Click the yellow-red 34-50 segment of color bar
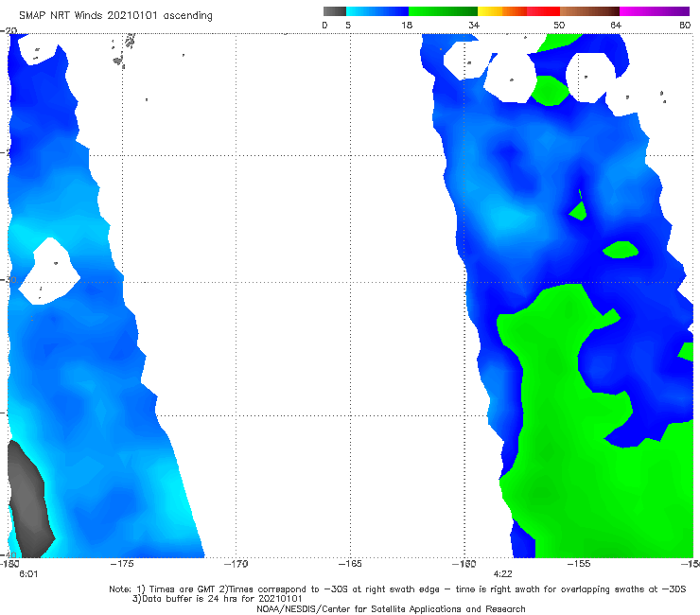The width and height of the screenshot is (700, 615). tap(518, 11)
